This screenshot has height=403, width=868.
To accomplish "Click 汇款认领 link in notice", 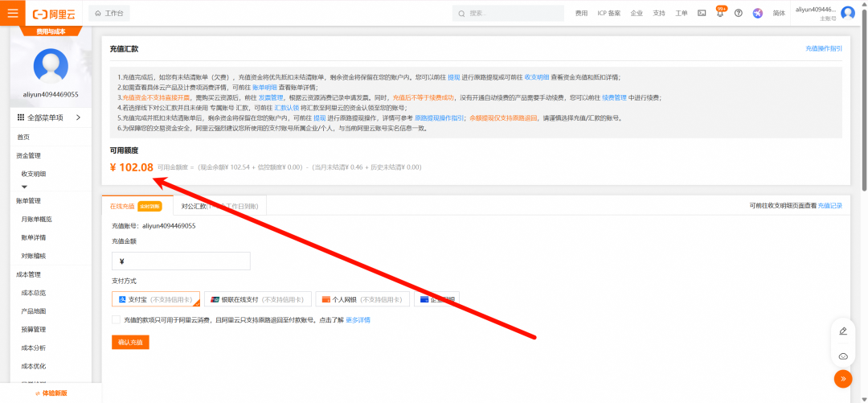I will pyautogui.click(x=287, y=108).
